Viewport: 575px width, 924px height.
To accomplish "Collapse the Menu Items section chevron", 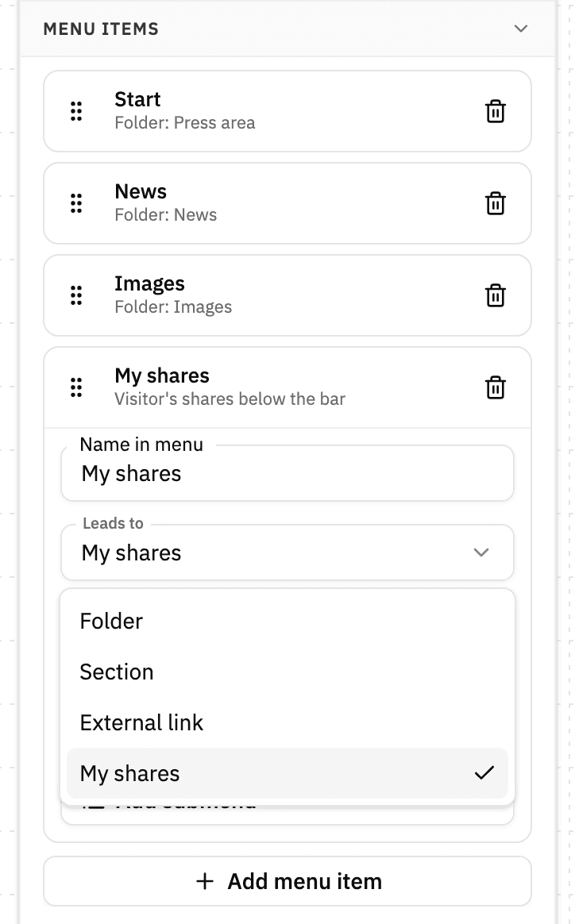I will (520, 29).
